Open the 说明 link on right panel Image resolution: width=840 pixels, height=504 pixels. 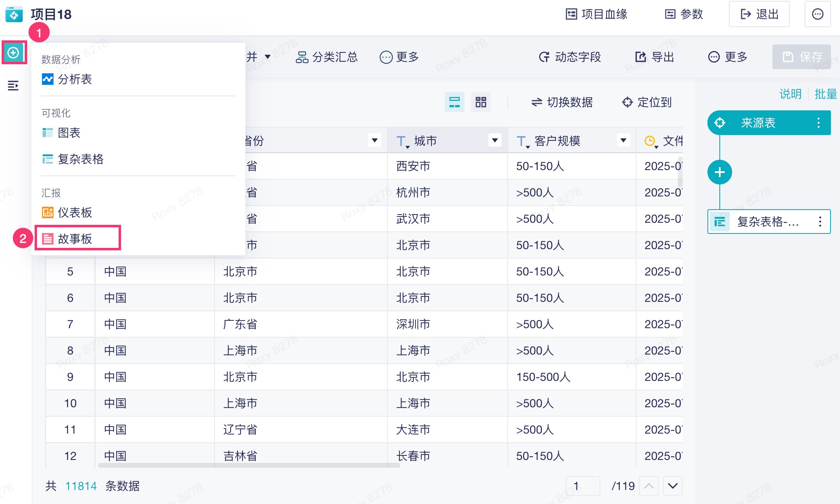pos(790,94)
